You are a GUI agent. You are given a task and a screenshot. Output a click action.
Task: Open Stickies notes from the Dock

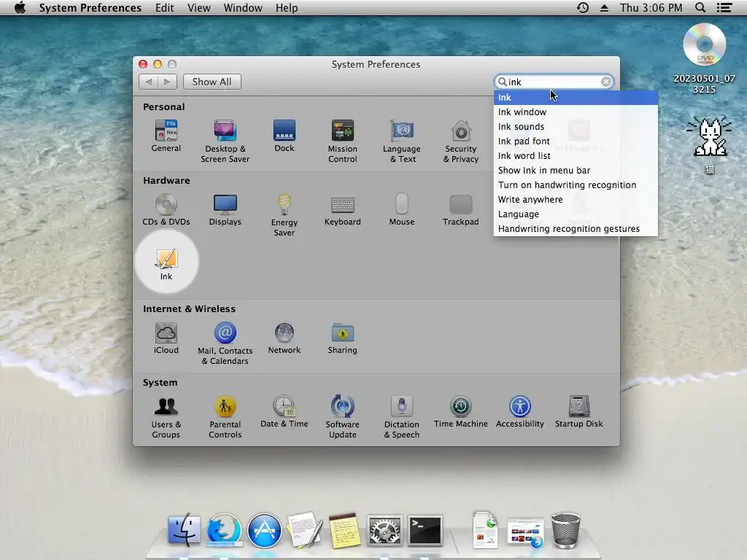344,530
